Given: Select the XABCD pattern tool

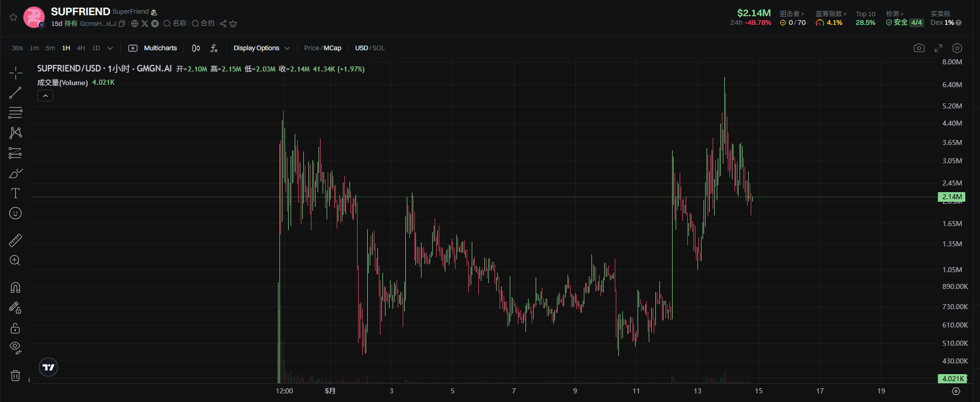Looking at the screenshot, I should (x=16, y=133).
